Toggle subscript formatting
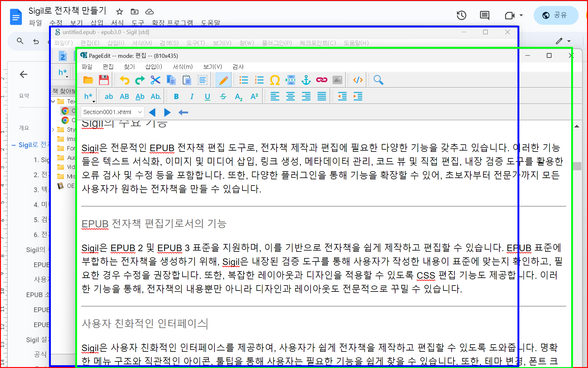This screenshot has height=368, width=588. pyautogui.click(x=239, y=97)
